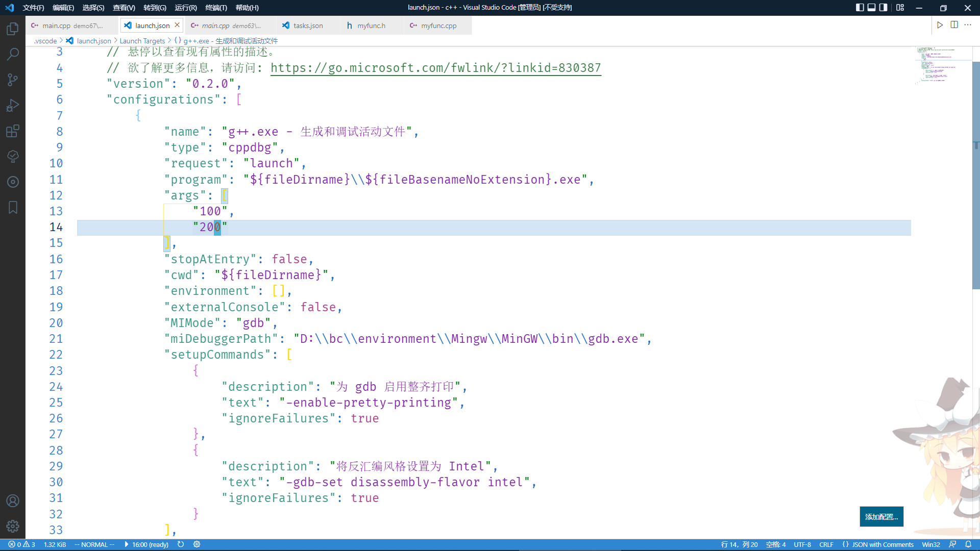Image resolution: width=980 pixels, height=551 pixels.
Task: Open the Bookmarks panel in the sidebar
Action: 12,207
